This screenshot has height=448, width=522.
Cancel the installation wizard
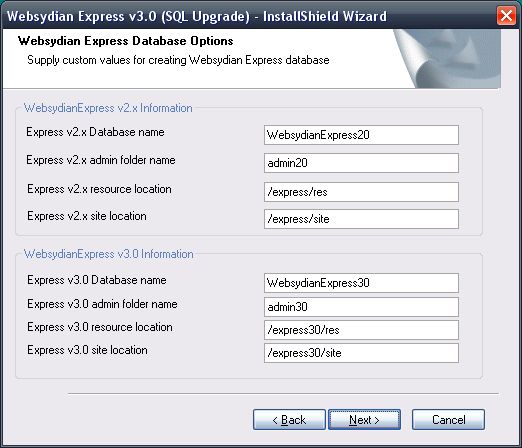(448, 420)
